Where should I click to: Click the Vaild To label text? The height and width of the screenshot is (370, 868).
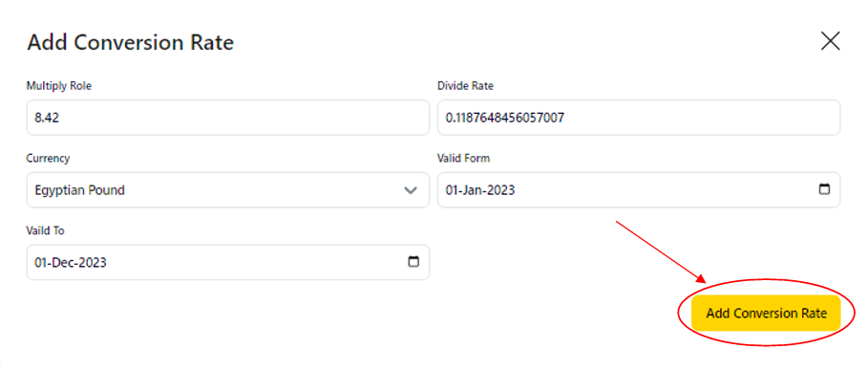[x=46, y=231]
